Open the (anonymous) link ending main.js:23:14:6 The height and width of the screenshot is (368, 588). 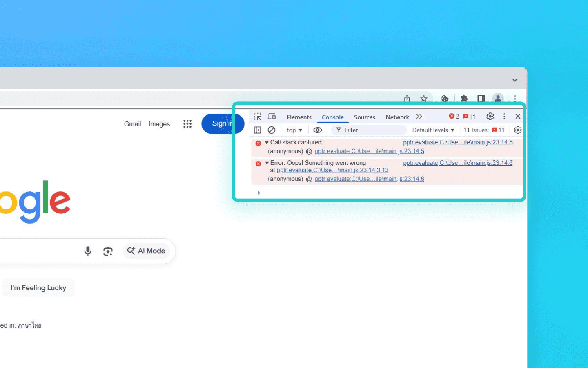tap(370, 179)
